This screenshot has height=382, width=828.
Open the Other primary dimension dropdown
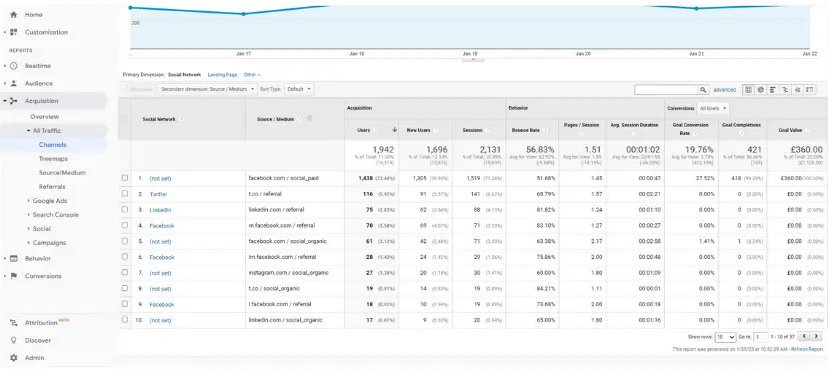click(252, 75)
